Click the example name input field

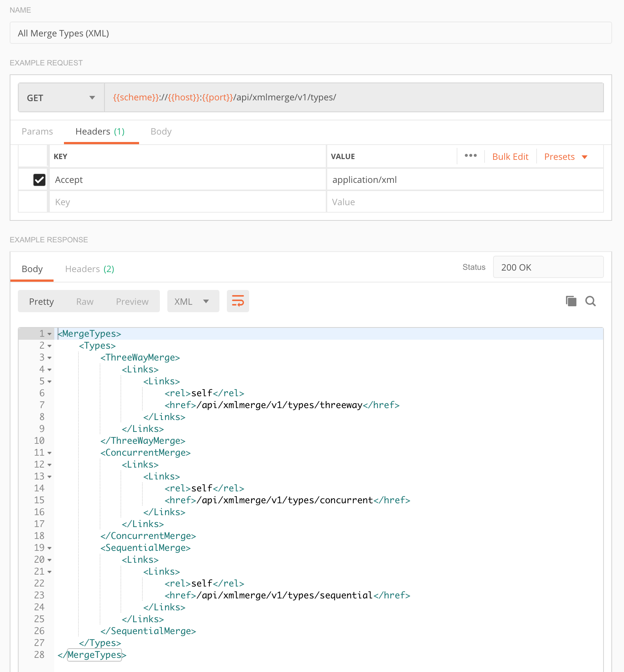311,33
